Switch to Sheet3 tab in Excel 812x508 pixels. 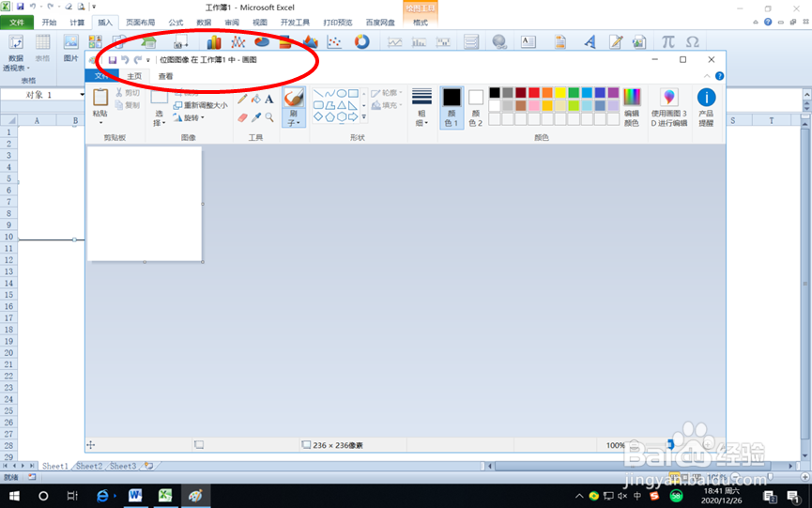tap(123, 466)
